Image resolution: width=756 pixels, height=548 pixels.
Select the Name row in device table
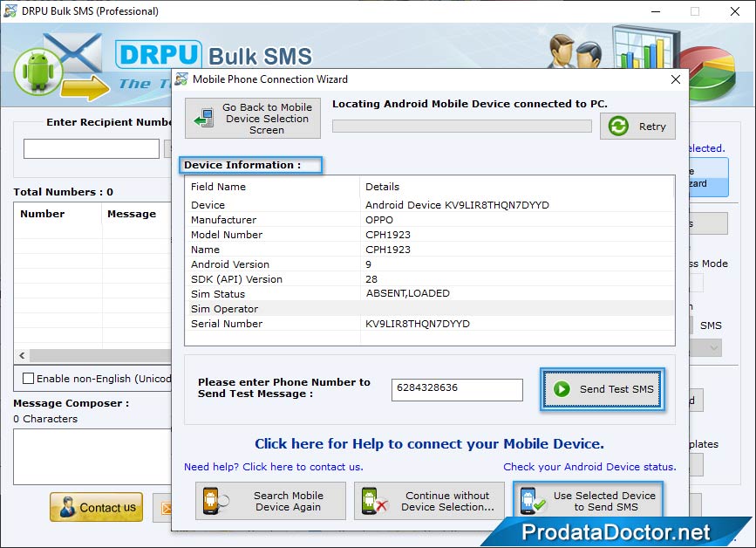429,250
